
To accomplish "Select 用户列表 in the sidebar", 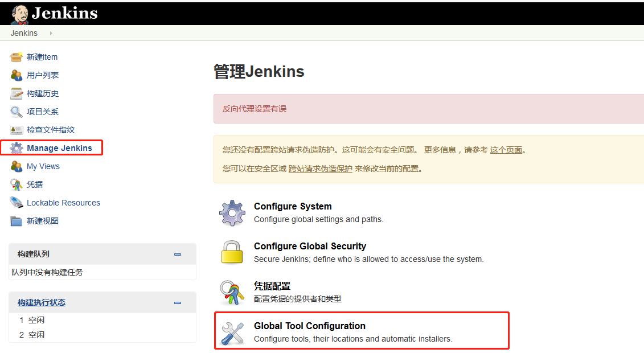I will (x=40, y=75).
